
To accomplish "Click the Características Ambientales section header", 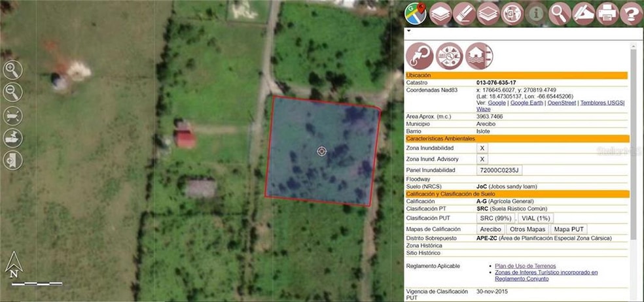I will click(516, 139).
